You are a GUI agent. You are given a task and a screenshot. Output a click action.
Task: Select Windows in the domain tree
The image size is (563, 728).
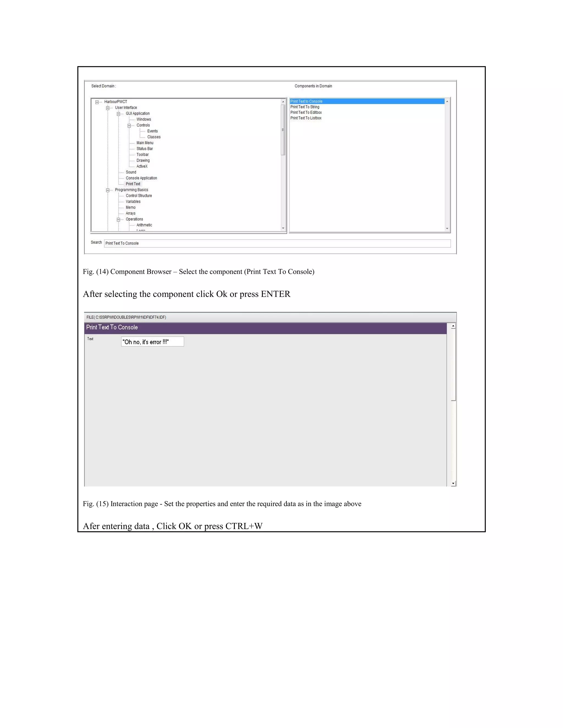[143, 119]
